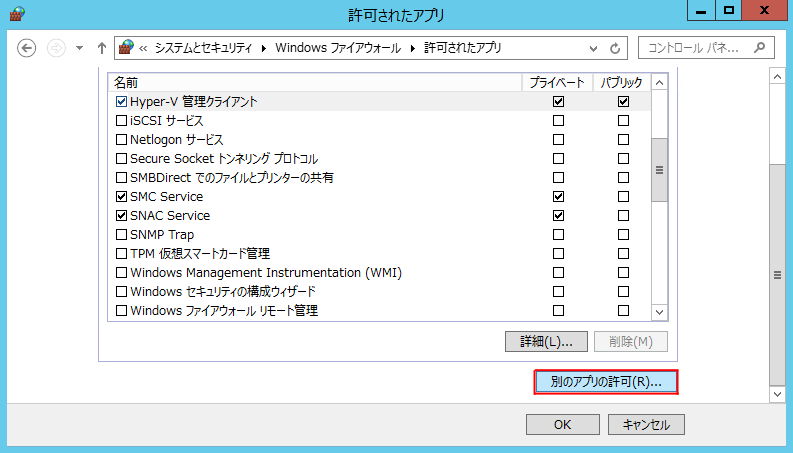
Task: Click the Forward navigation arrow
Action: coord(56,48)
